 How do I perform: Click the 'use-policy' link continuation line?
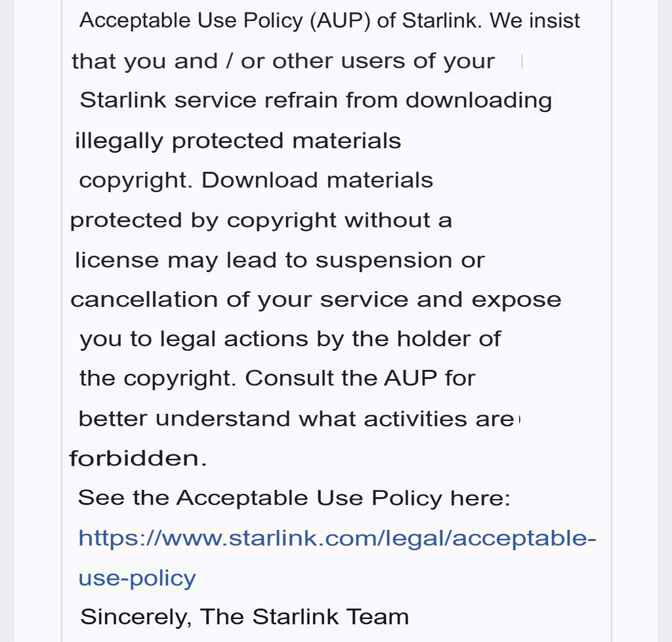137,578
